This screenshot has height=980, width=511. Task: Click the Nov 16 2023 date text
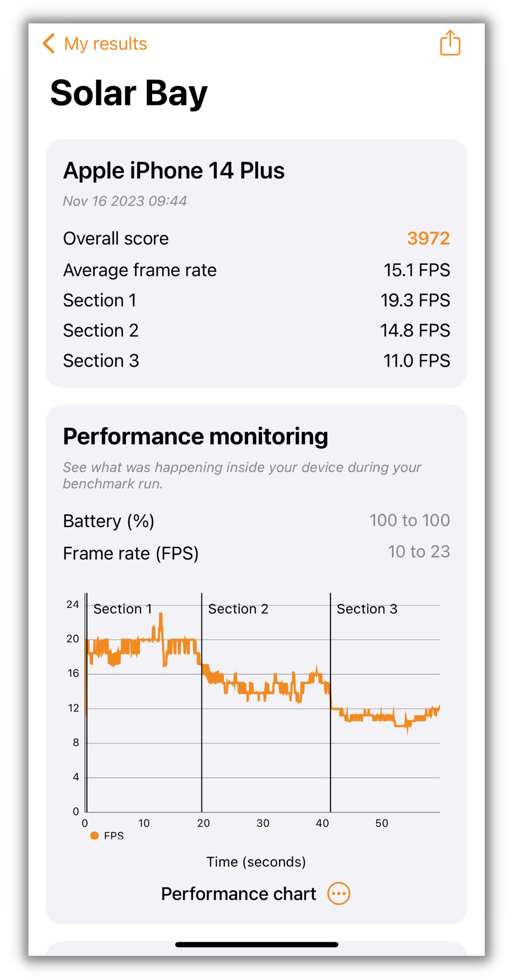(x=125, y=201)
